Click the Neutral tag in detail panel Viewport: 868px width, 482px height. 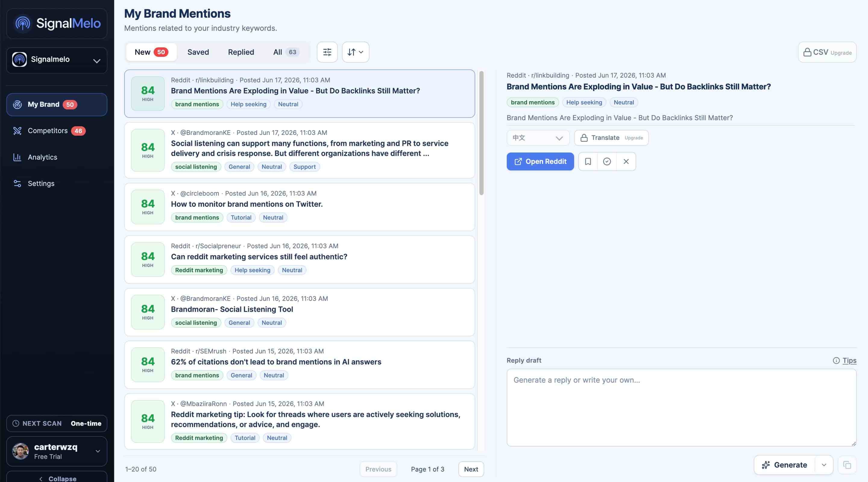[623, 102]
